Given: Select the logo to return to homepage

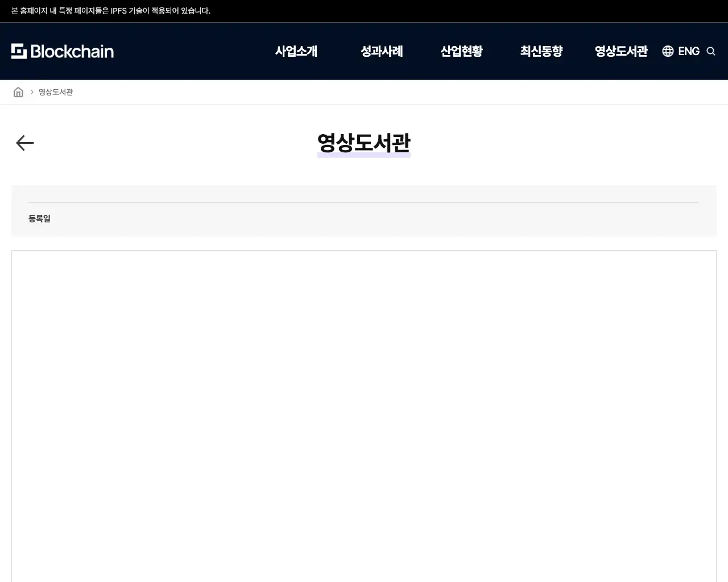Looking at the screenshot, I should (63, 51).
